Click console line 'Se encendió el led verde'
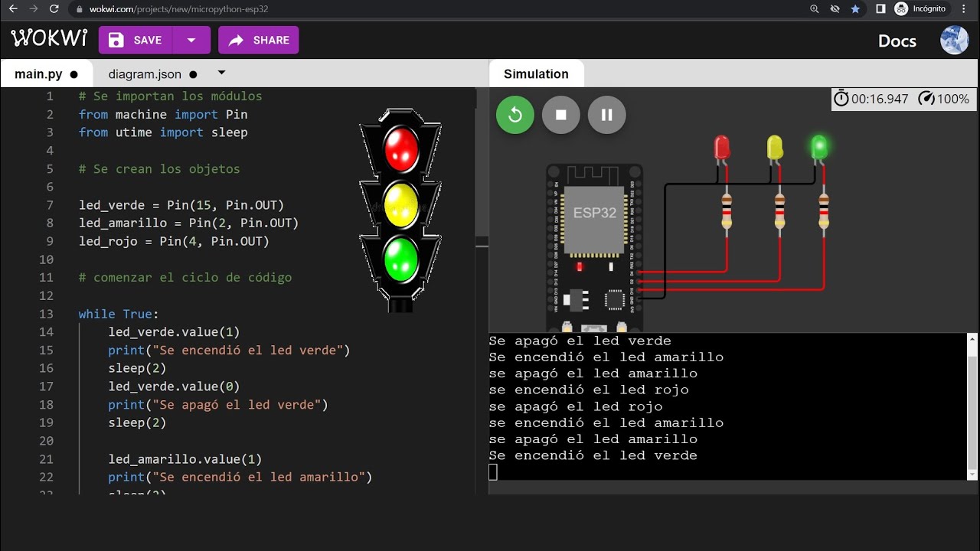 [593, 455]
